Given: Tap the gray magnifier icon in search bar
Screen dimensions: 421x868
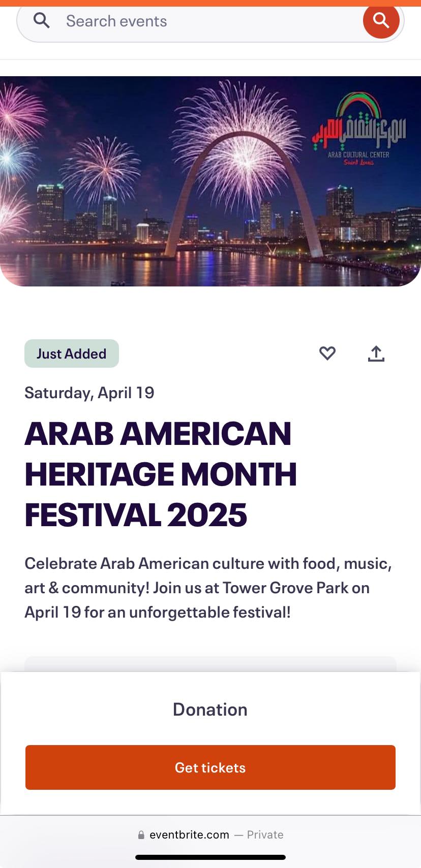Looking at the screenshot, I should (x=42, y=21).
